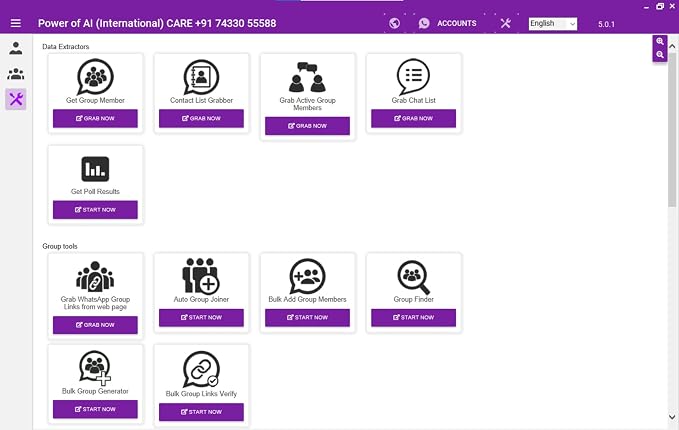This screenshot has height=430, width=679.
Task: Click Grab Now under Contact List Grabber
Action: click(201, 118)
